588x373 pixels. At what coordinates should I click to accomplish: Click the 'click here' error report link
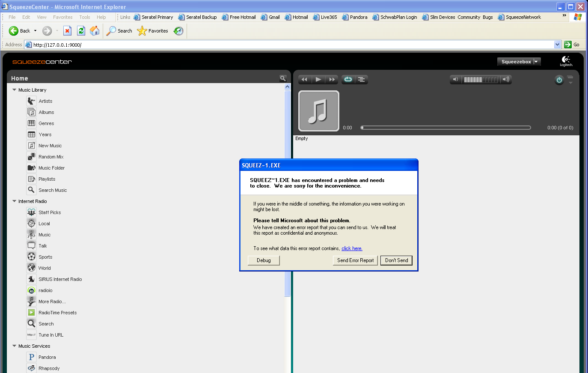(351, 248)
